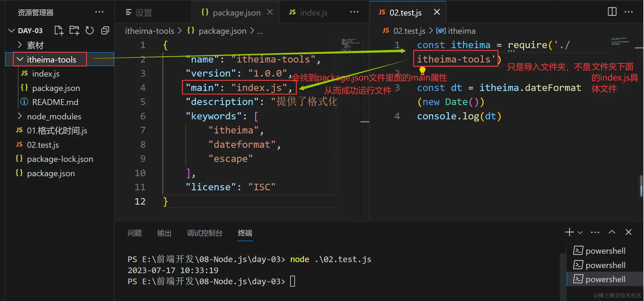The height and width of the screenshot is (301, 644).
Task: Open the 问题 panel tab
Action: click(x=134, y=233)
